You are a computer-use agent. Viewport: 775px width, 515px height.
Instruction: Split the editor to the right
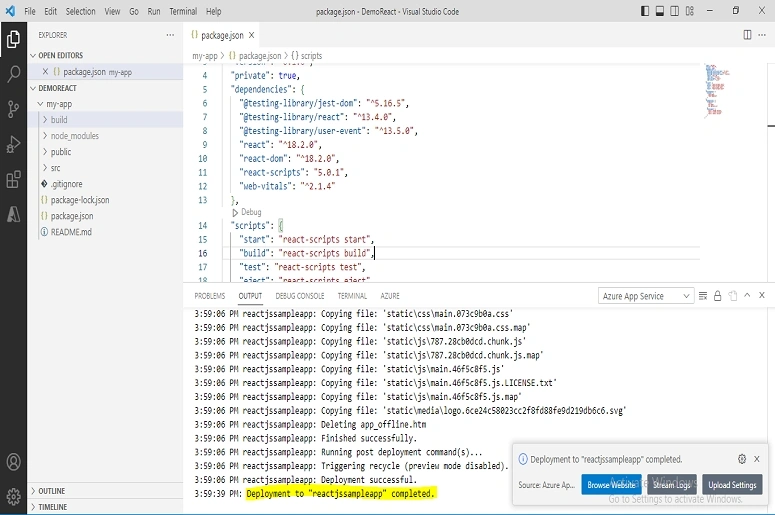747,35
